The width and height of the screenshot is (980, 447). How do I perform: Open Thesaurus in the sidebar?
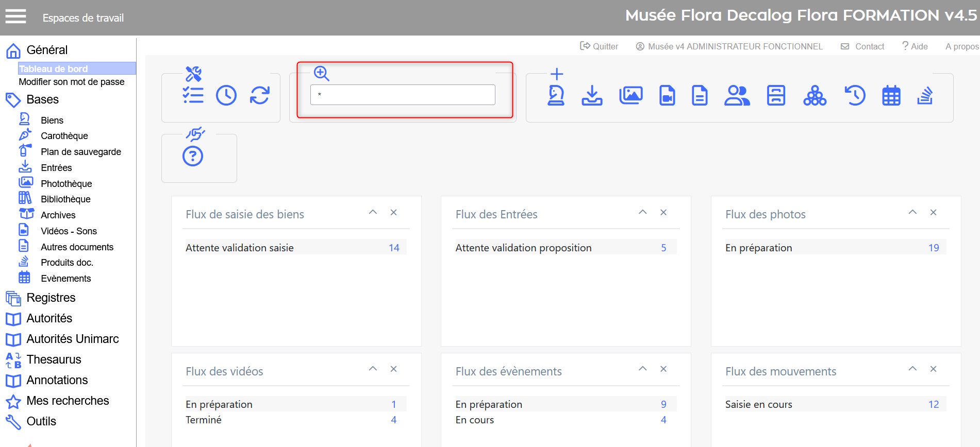[54, 359]
